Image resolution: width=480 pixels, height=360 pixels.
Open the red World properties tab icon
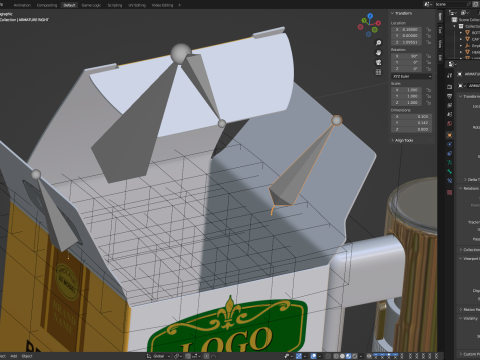point(450,124)
